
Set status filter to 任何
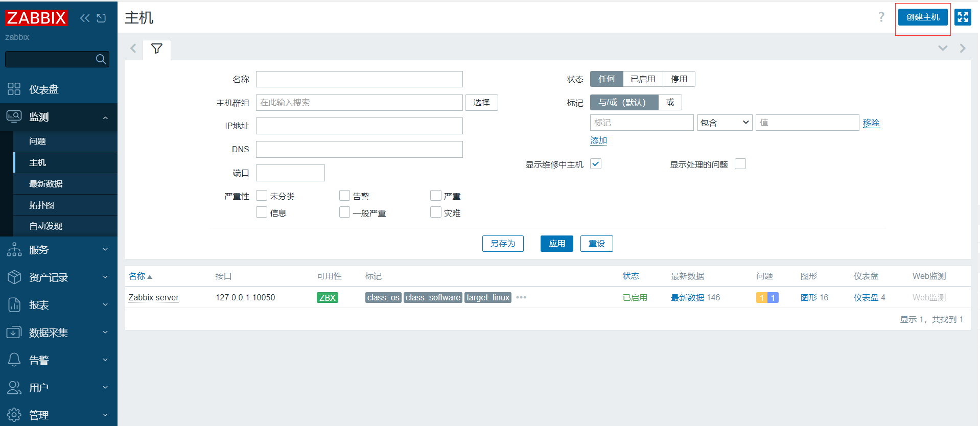606,79
